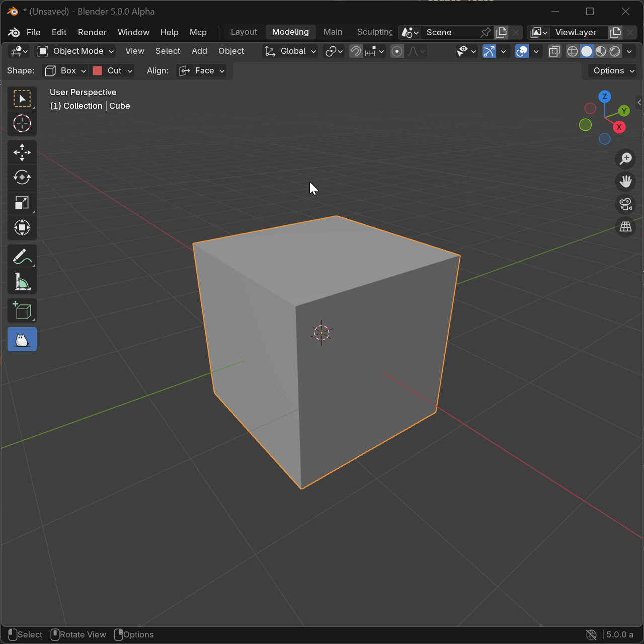
Task: Activate the 3D Cursor tool
Action: point(22,124)
